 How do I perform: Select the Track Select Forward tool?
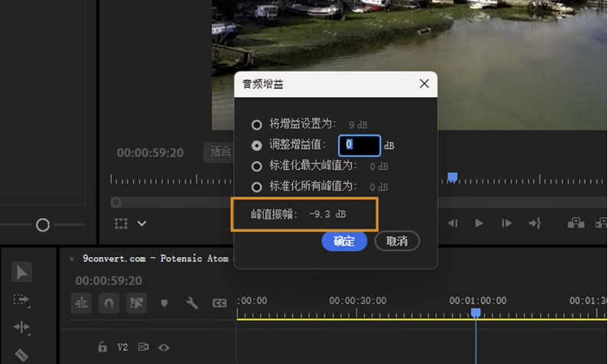21,300
